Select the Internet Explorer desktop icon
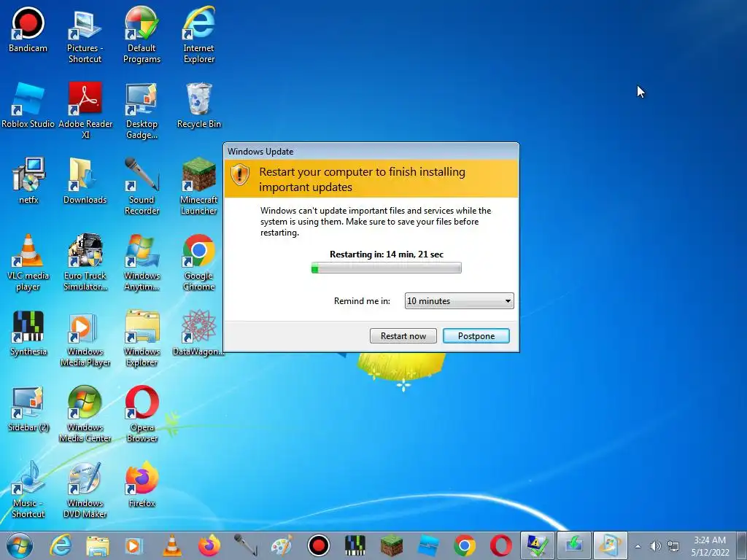This screenshot has height=560, width=747. pos(198,36)
